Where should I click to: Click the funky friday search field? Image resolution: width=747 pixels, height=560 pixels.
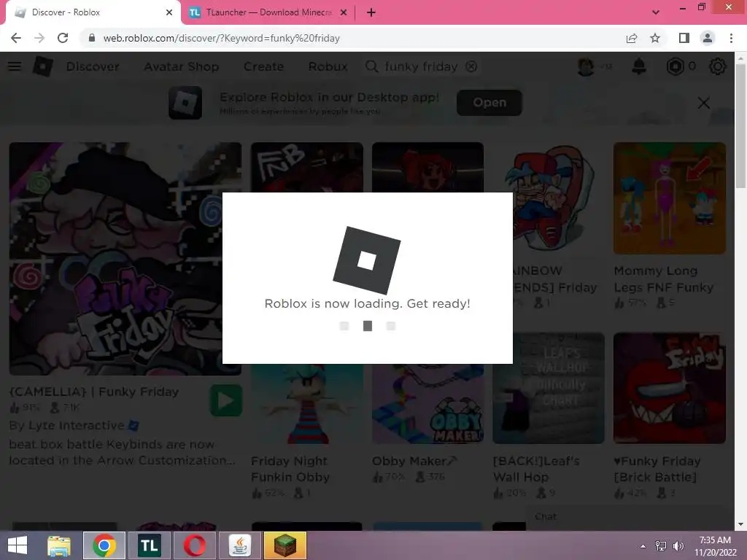pyautogui.click(x=421, y=66)
